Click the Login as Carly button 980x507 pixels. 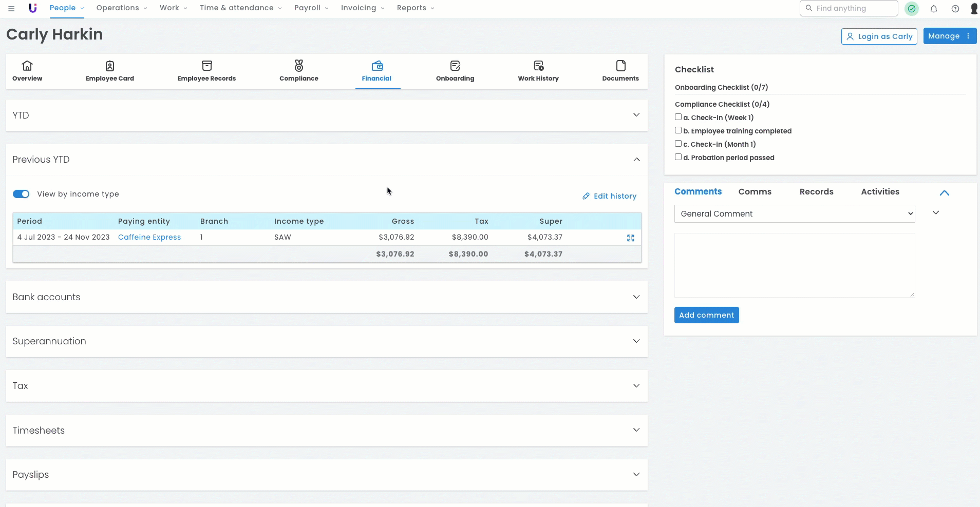tap(879, 36)
